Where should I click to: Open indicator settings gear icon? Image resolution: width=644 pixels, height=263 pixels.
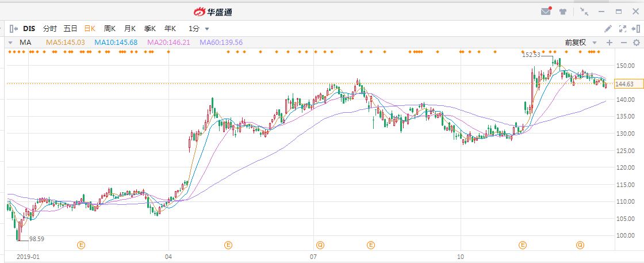click(x=636, y=43)
